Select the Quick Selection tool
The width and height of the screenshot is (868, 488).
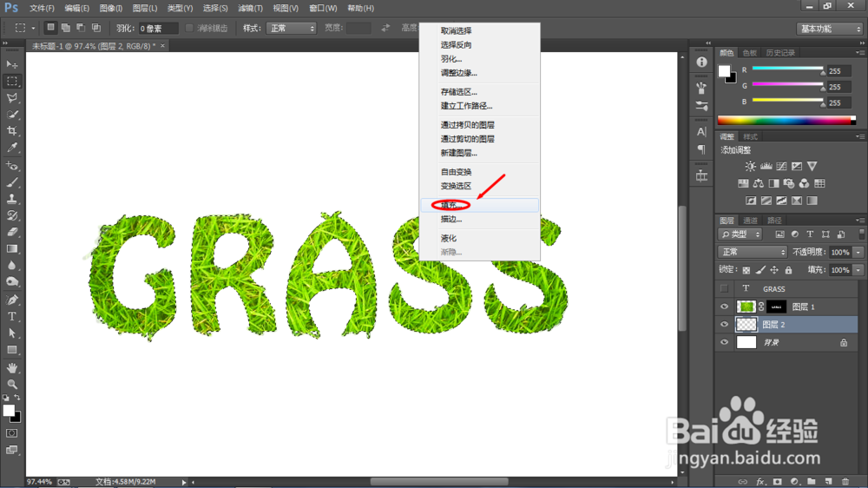[x=11, y=114]
